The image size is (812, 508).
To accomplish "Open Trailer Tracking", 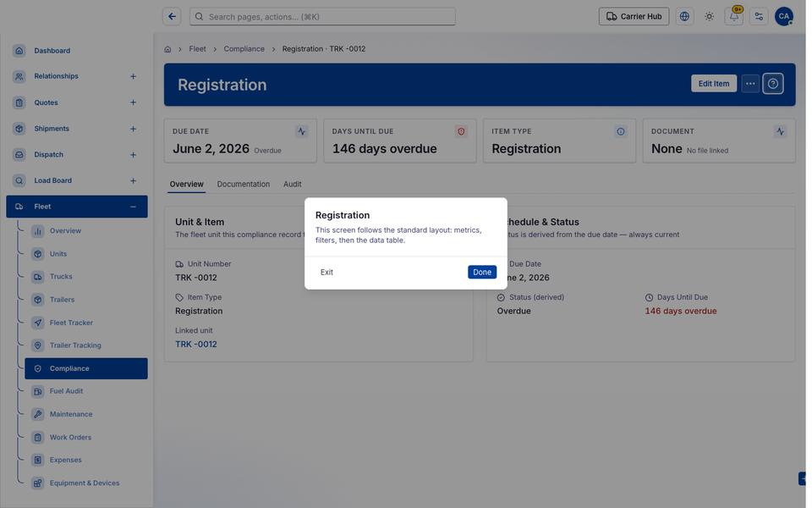I will pyautogui.click(x=86, y=345).
